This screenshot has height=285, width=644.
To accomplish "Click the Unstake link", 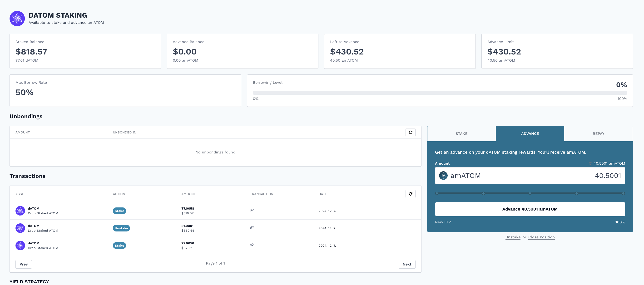I will pos(513,237).
